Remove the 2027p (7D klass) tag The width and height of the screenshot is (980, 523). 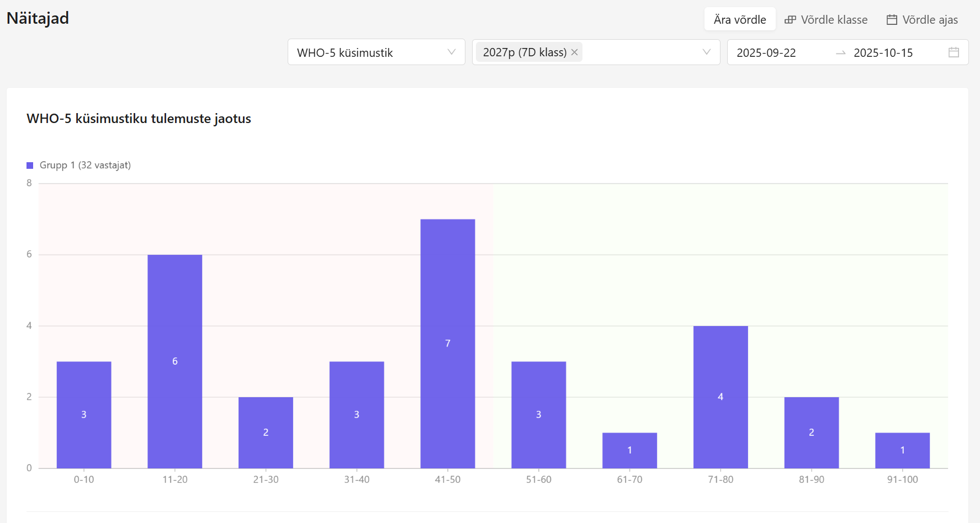coord(574,52)
